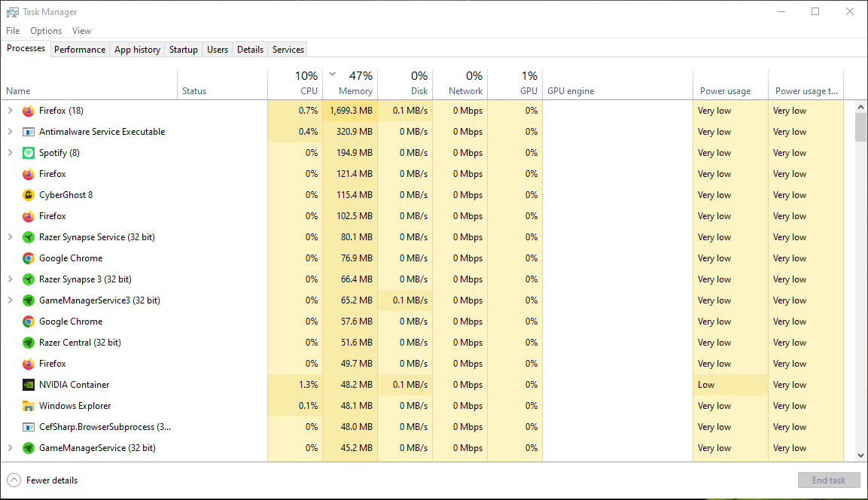868x500 pixels.
Task: Sort by the Power usage column header
Action: (731, 84)
